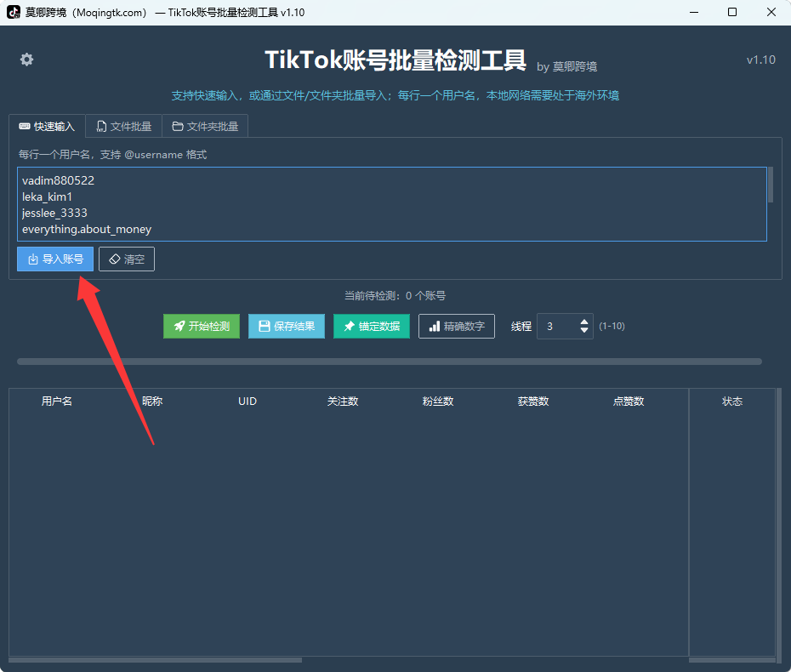Click the 粉丝数 column header
The height and width of the screenshot is (672, 791).
point(438,401)
